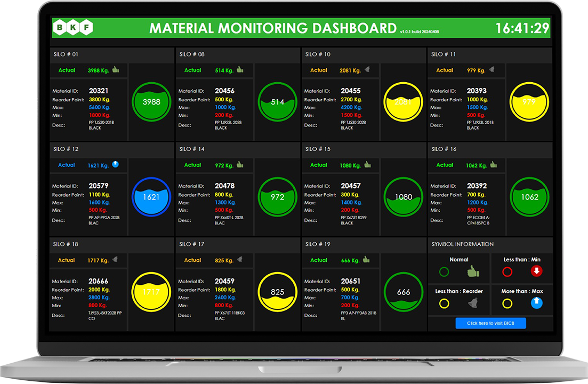Click the 16:41:29 clock display

[522, 28]
